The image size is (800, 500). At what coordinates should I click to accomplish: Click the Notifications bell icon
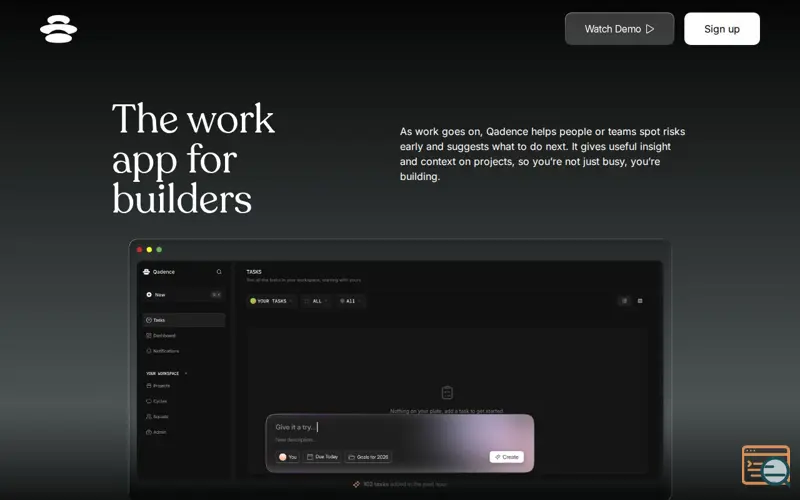click(149, 351)
